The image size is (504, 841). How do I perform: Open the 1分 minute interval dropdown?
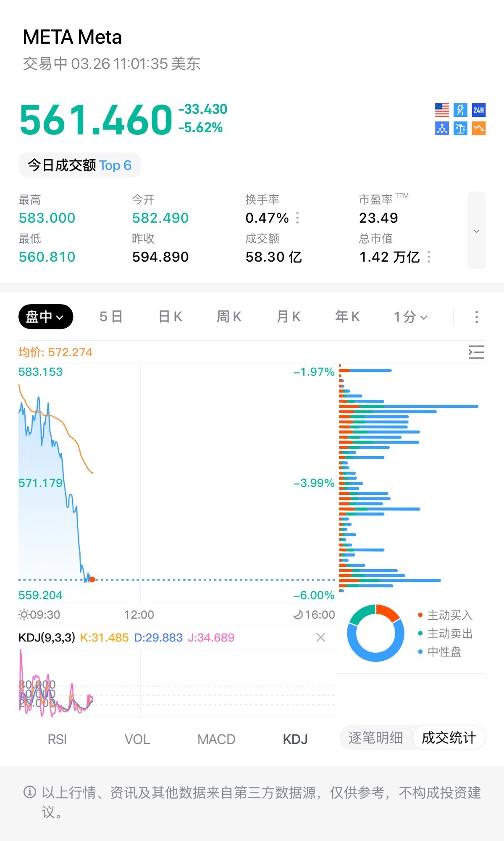(410, 317)
